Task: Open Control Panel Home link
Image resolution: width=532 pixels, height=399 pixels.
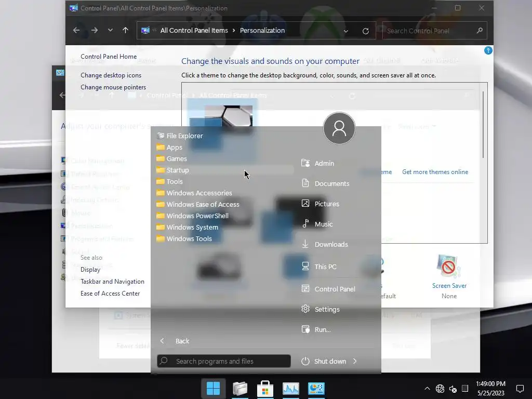Action: click(x=109, y=57)
